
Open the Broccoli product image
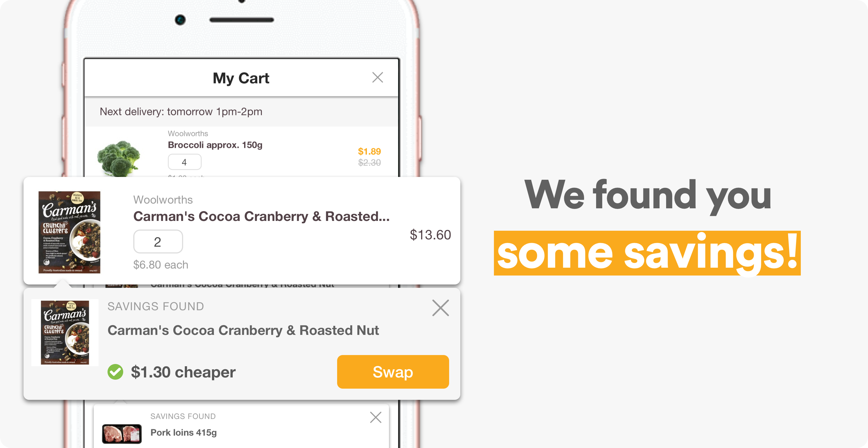click(119, 158)
